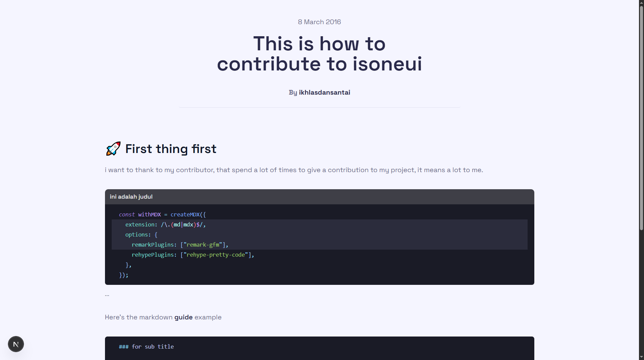Click the highlighted "extension" code line
644x360 pixels.
coord(165,224)
